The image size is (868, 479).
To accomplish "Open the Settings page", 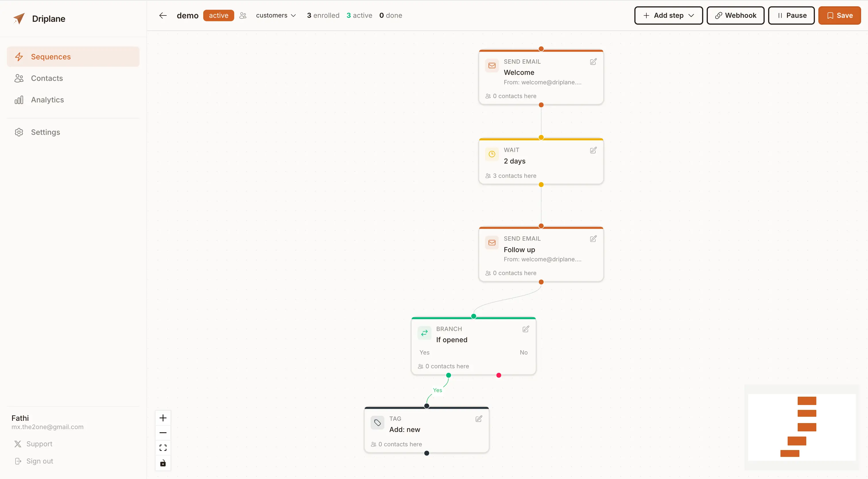I will 45,132.
